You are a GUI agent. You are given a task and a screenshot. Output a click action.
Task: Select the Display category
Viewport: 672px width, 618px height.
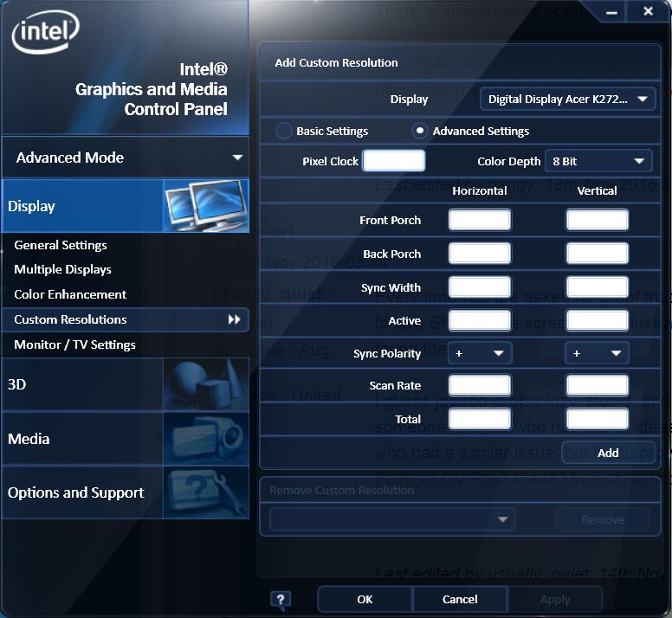(x=126, y=206)
